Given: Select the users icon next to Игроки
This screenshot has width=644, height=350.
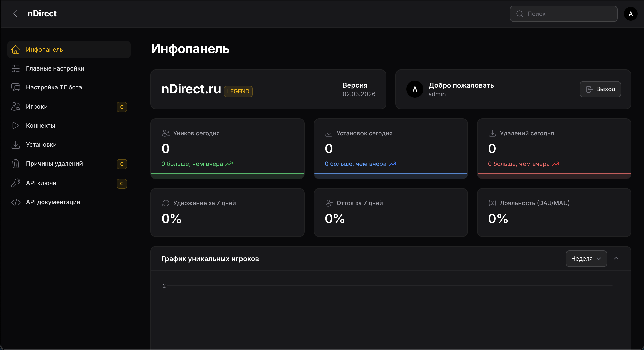Looking at the screenshot, I should pyautogui.click(x=16, y=107).
